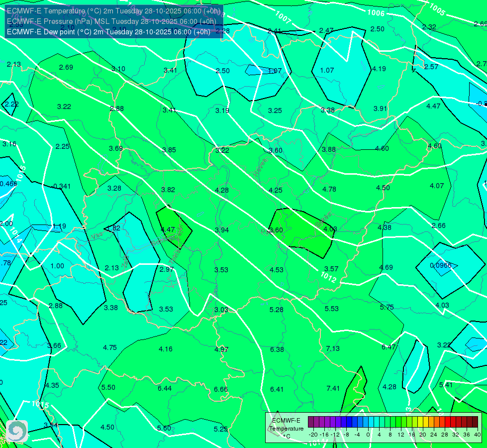
Task: Click the 4.19 dew point value
Action: (x=379, y=69)
